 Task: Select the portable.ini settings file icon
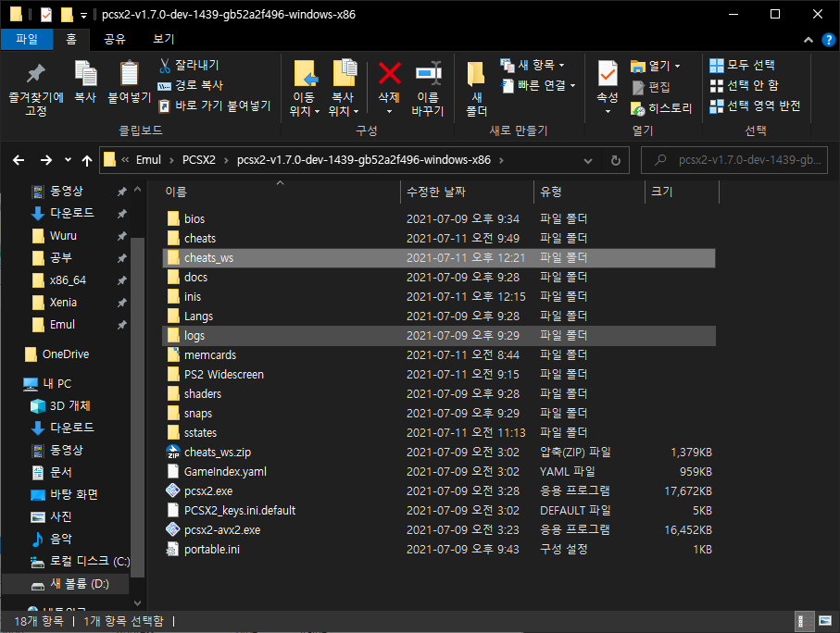pyautogui.click(x=172, y=549)
